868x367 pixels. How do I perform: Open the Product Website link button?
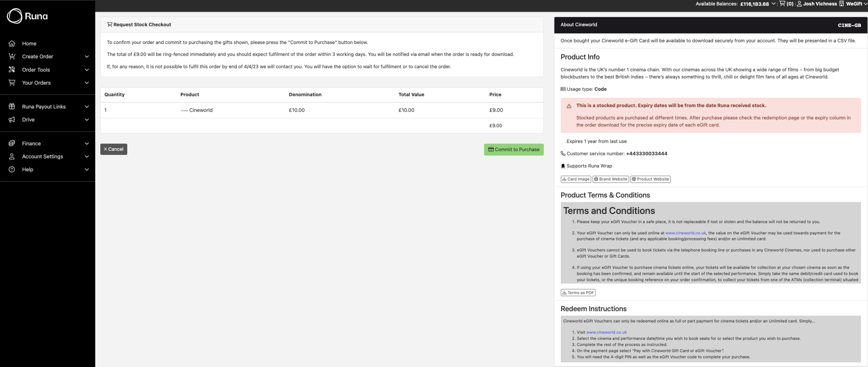click(650, 179)
